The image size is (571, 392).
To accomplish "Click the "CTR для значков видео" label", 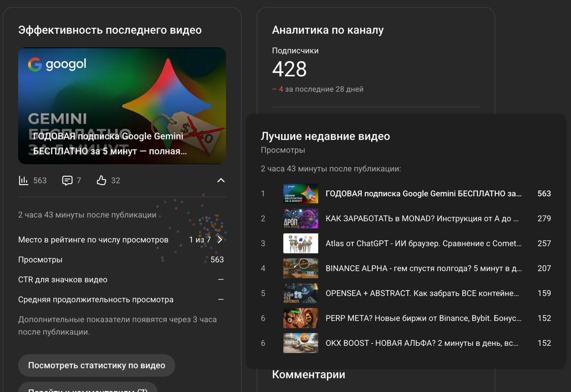I will (63, 280).
